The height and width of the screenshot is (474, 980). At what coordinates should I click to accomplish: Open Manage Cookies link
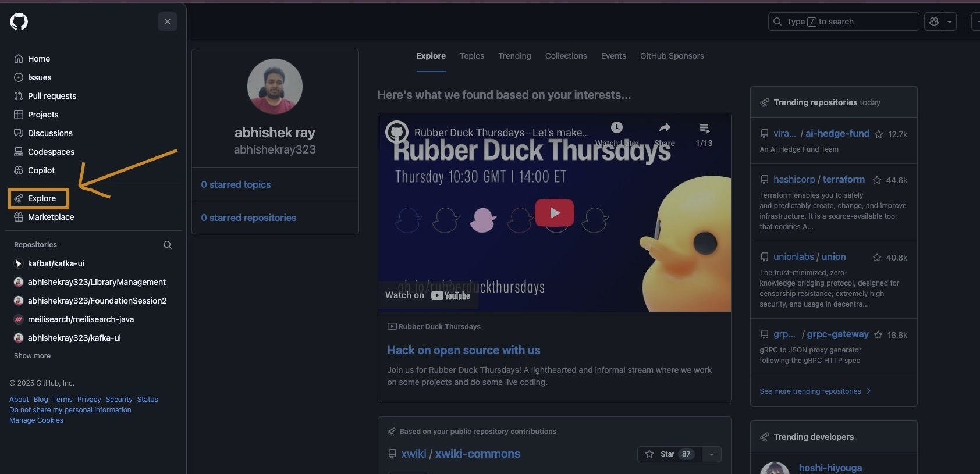(36, 420)
